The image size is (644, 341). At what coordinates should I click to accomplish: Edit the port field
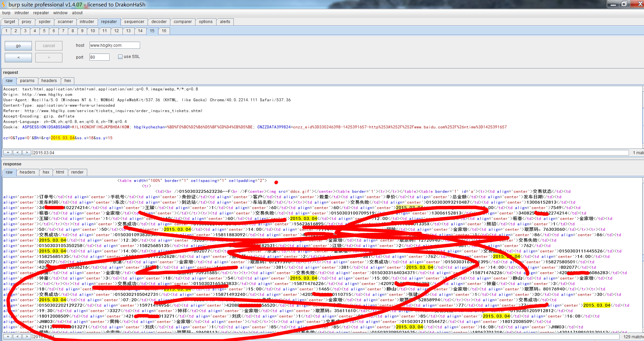99,57
